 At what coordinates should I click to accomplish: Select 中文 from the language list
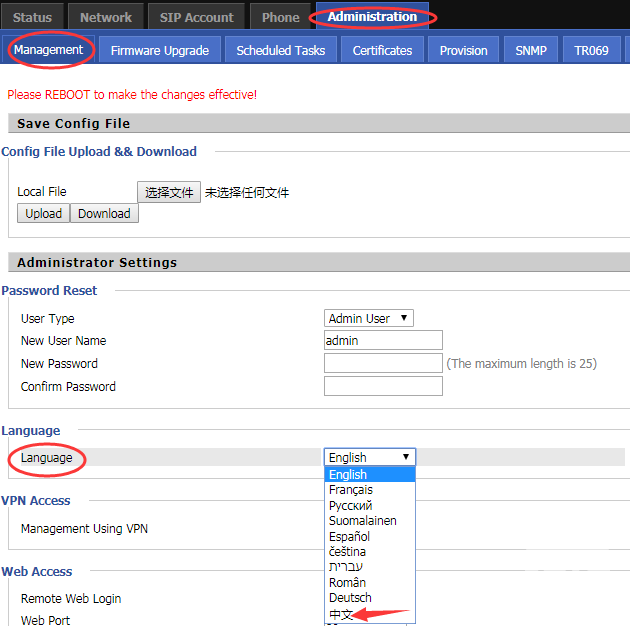[342, 614]
